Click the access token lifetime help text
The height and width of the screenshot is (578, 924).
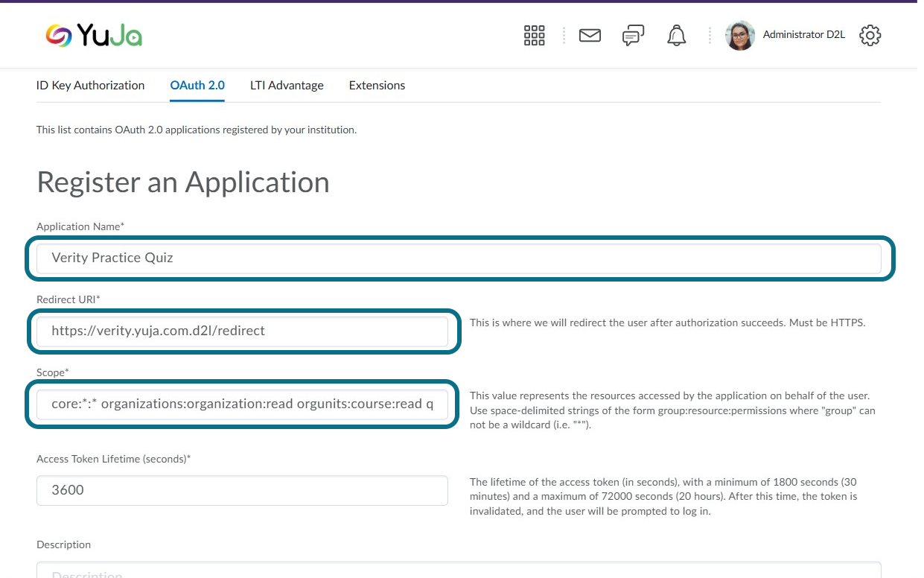(x=663, y=497)
